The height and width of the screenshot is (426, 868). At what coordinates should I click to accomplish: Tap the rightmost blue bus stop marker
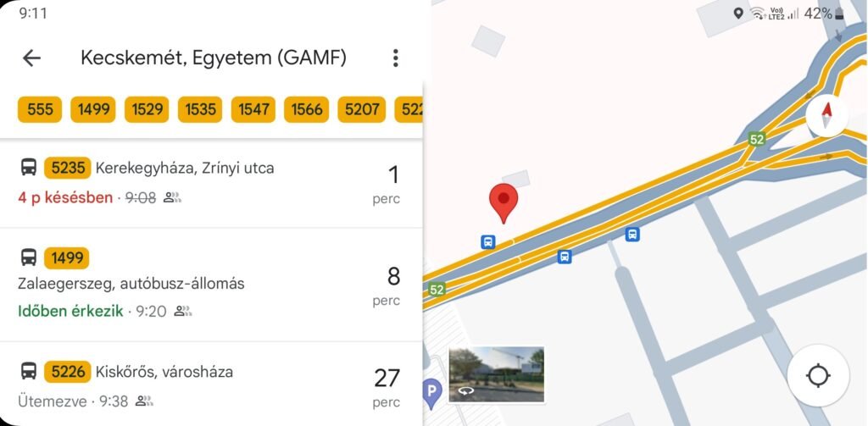tap(632, 234)
